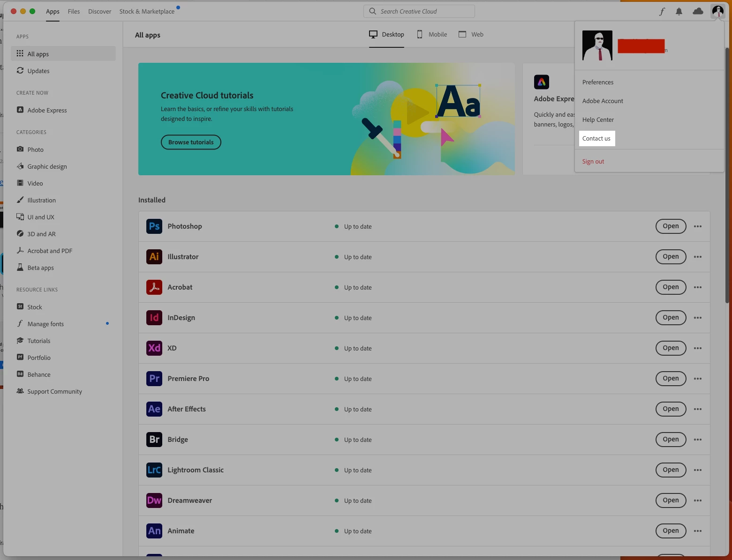Viewport: 732px width, 560px height.
Task: Select the Web platform tab
Action: 471,34
